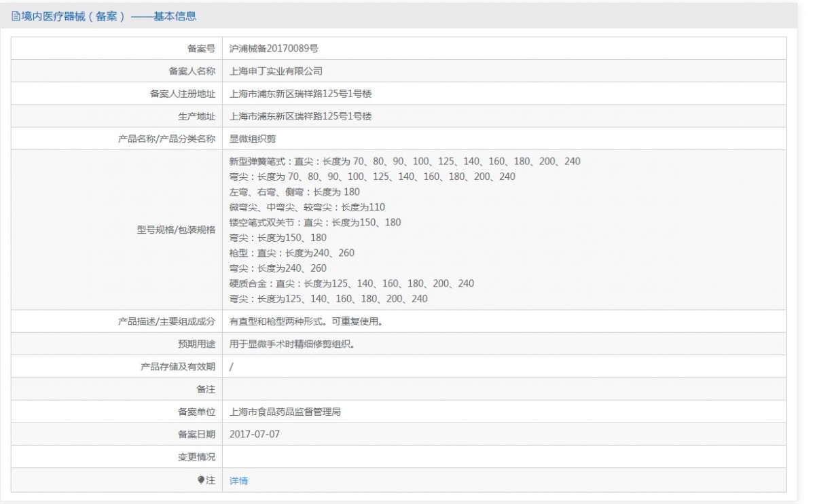Select the line 微弯尖、中弯尖、较弯尖：长度为110
This screenshot has width=815, height=504.
click(x=308, y=207)
